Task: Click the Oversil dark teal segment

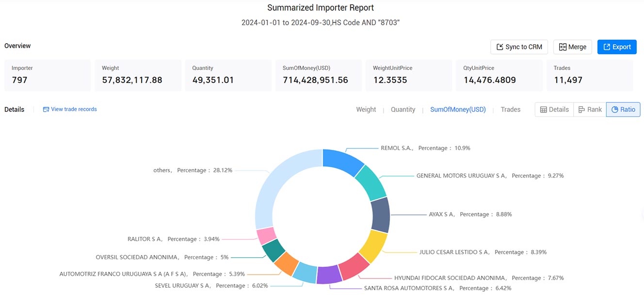Action: click(x=273, y=249)
